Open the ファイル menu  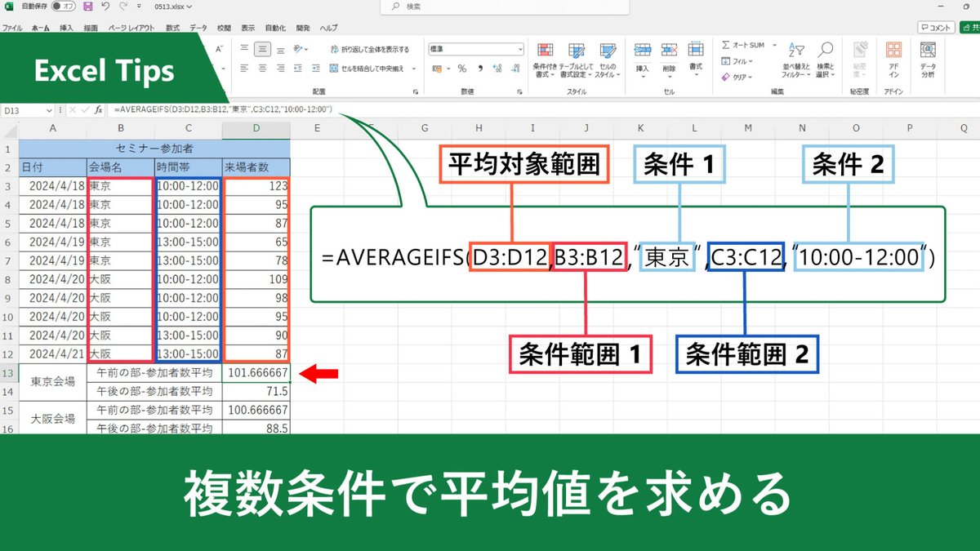pyautogui.click(x=12, y=28)
